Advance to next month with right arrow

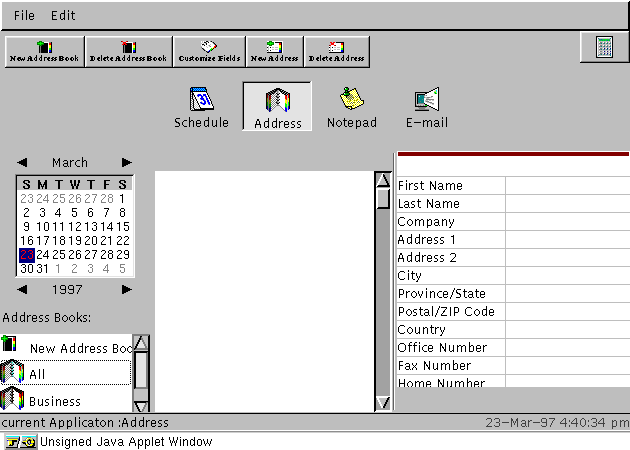tap(127, 162)
